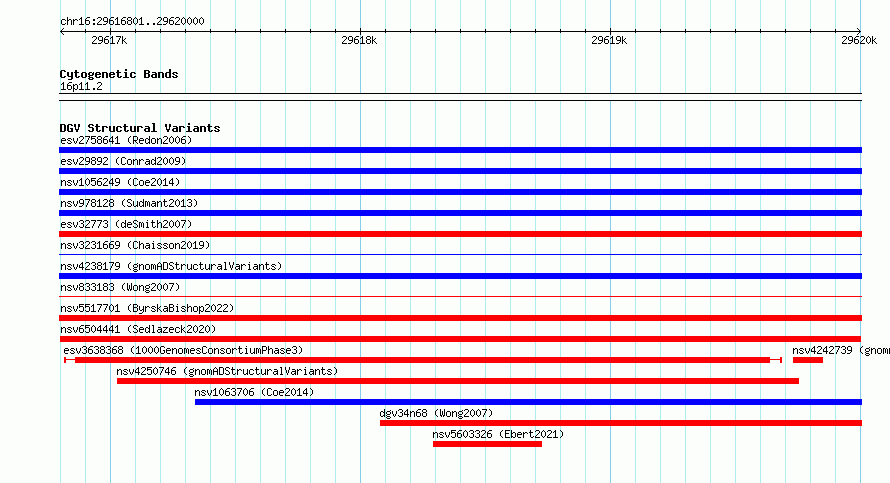890x483 pixels.
Task: Open the esv32773 (deSmith2007) label
Action: (x=126, y=224)
